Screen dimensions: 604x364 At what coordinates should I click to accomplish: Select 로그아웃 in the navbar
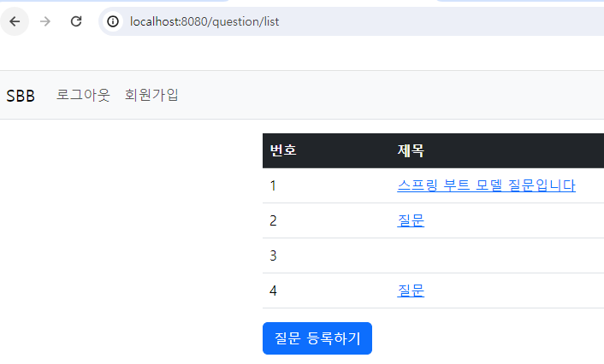[83, 95]
